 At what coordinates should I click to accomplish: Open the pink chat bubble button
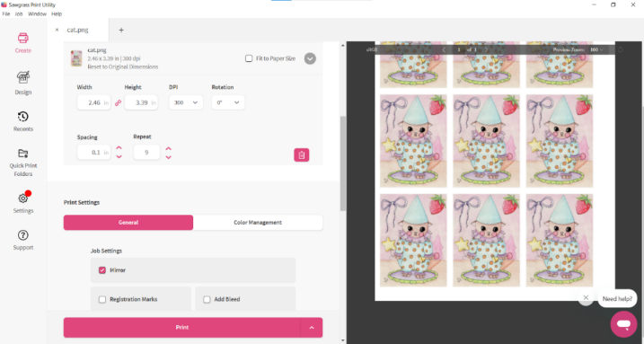coord(623,324)
